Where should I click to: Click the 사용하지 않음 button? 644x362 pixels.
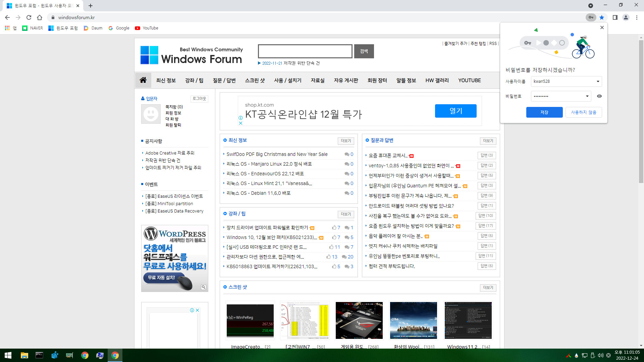(584, 112)
